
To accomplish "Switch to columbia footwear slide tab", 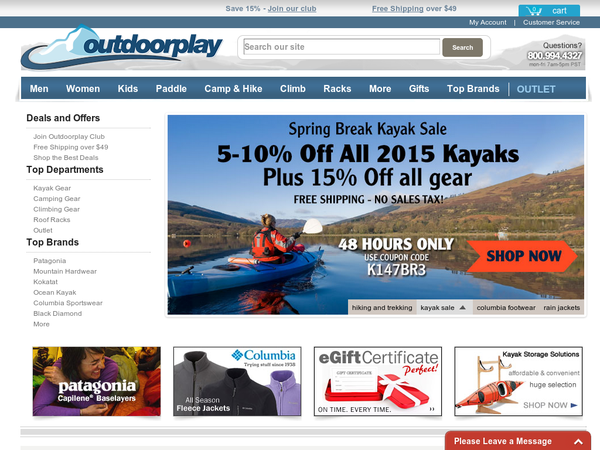I will click(x=506, y=307).
